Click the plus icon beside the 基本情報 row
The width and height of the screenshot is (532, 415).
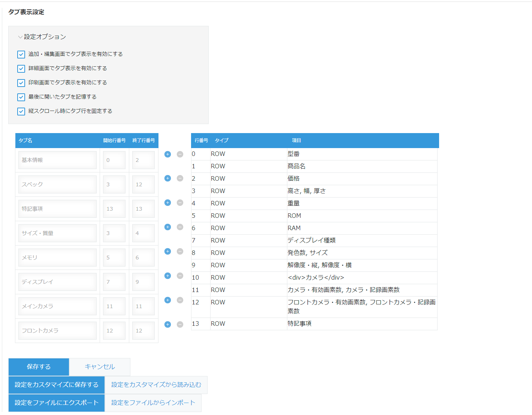[x=167, y=154]
